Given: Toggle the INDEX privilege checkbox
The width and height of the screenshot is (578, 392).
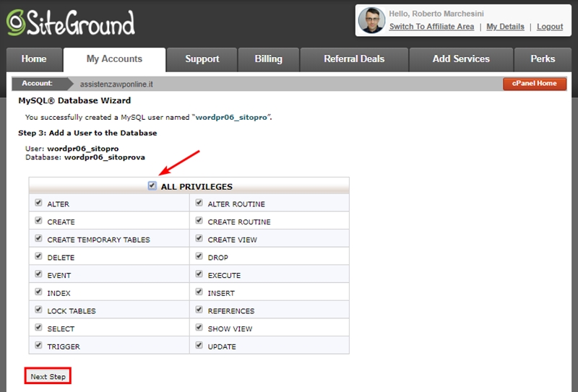Looking at the screenshot, I should coord(38,292).
